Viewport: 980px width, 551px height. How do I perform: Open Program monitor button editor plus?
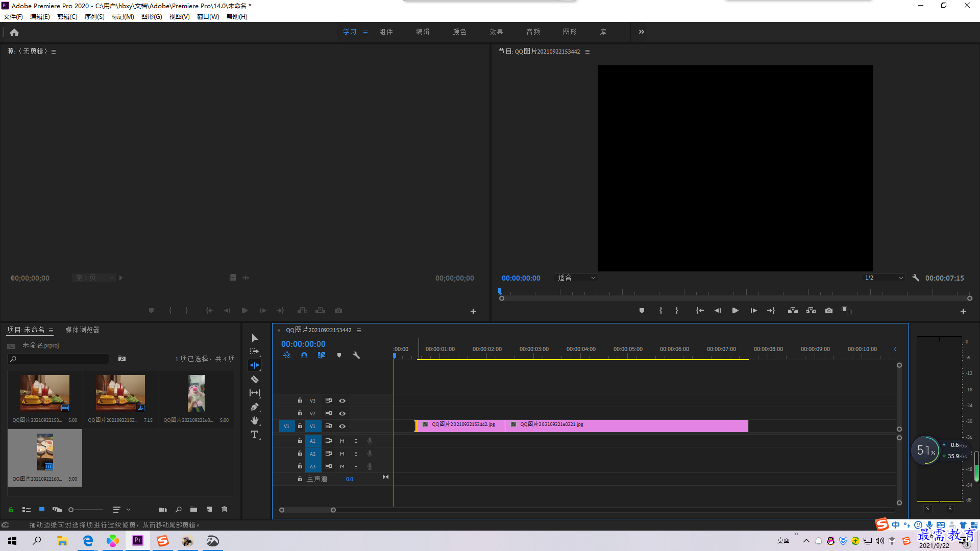pyautogui.click(x=963, y=311)
